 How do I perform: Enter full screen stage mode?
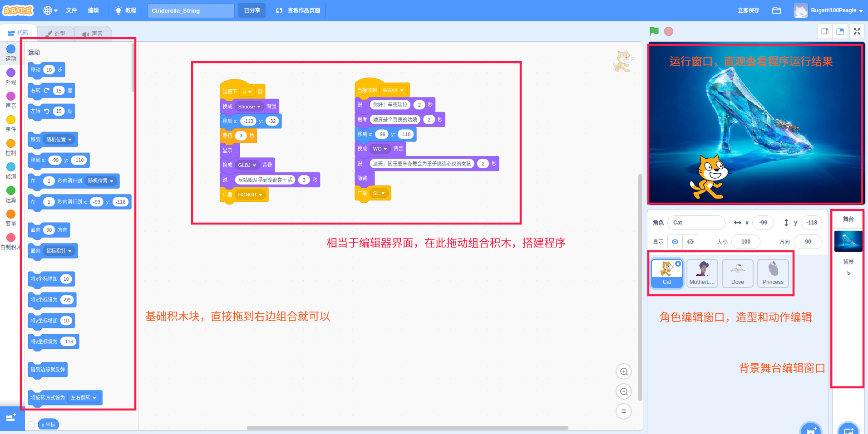click(857, 31)
